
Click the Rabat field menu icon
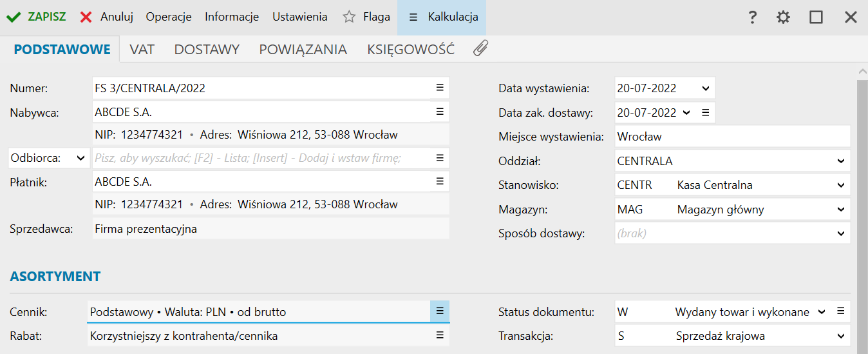(x=440, y=335)
